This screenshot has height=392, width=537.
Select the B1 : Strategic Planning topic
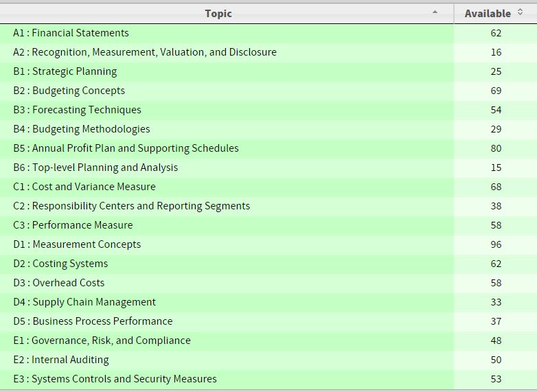[65, 71]
